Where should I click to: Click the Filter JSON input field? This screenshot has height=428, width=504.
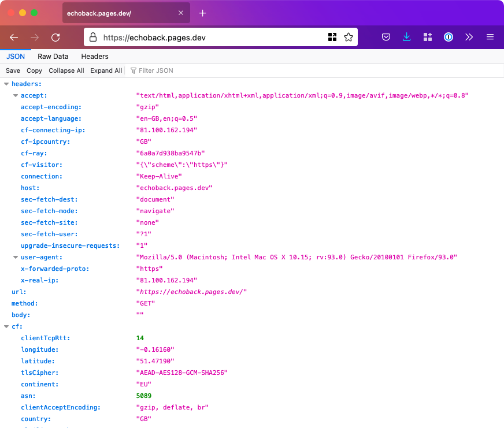(x=156, y=70)
